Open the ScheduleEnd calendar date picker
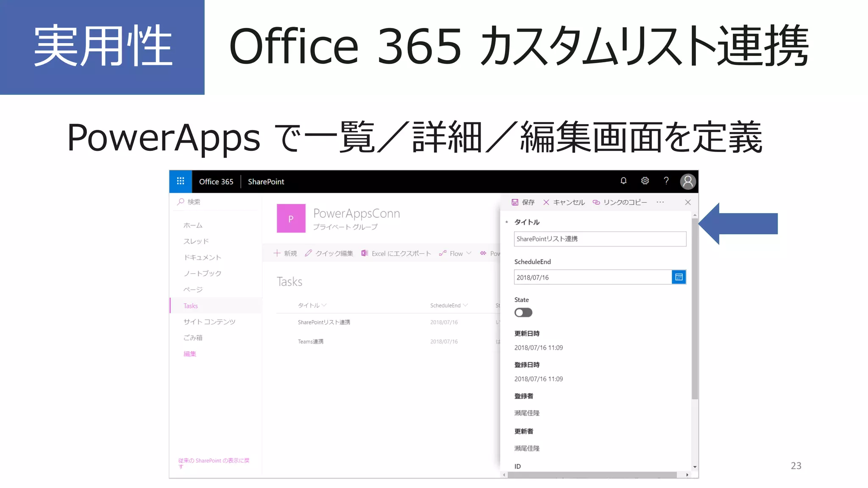 pos(679,277)
